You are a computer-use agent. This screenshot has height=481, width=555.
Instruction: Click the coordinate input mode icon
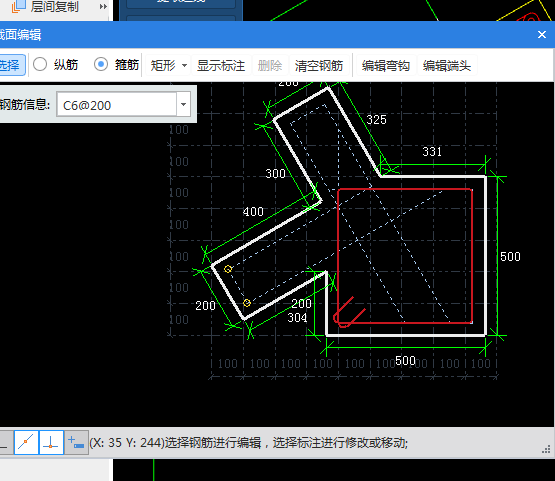(76, 442)
